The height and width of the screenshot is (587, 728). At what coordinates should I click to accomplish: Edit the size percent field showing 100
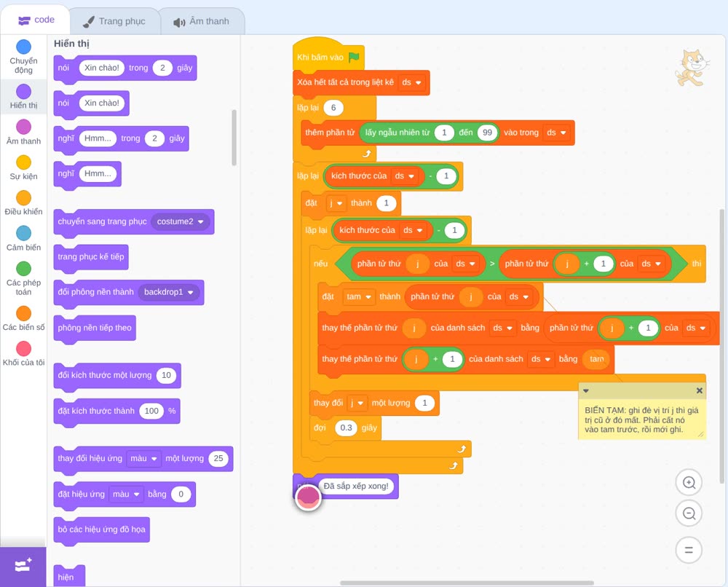(x=151, y=411)
